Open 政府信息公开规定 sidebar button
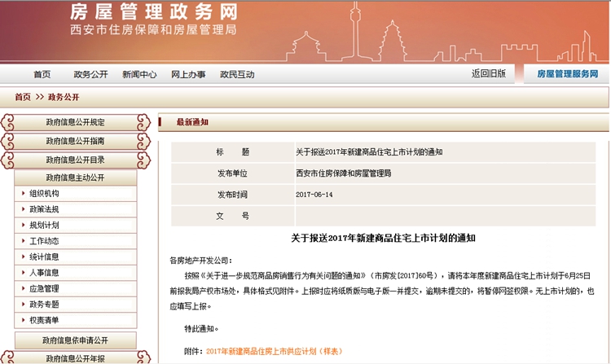Image resolution: width=611 pixels, height=364 pixels. (75, 122)
